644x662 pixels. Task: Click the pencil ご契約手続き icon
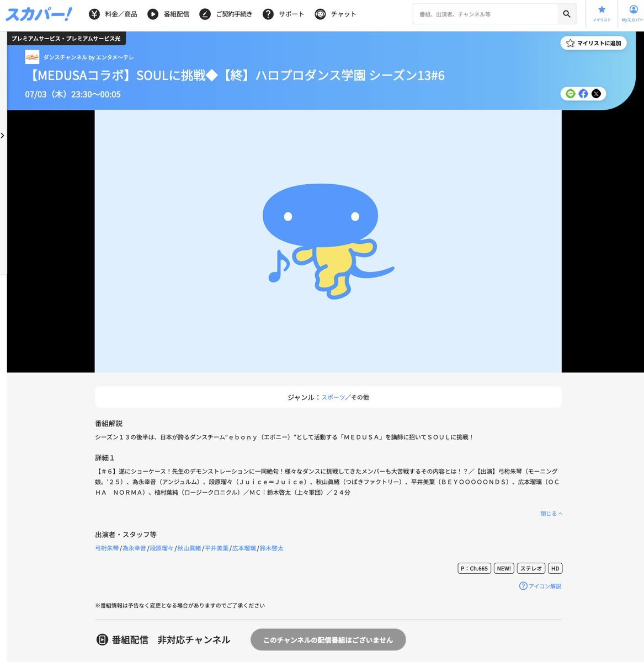(205, 14)
